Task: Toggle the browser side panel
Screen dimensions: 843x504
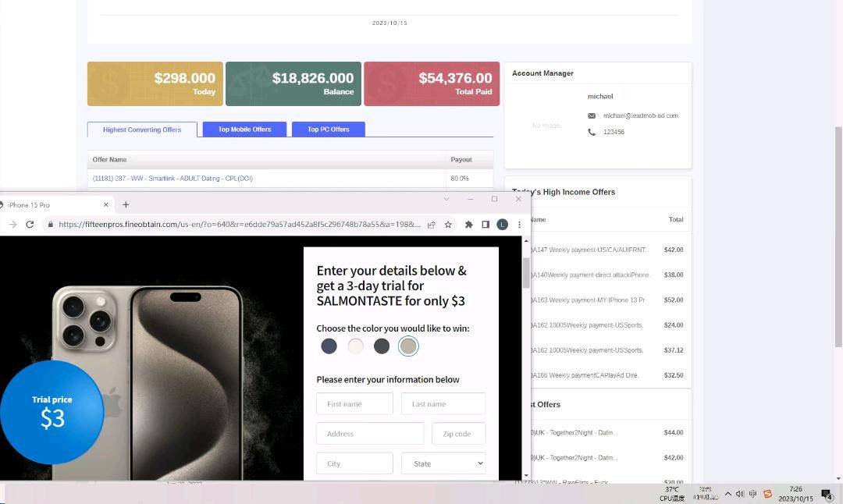Action: click(486, 225)
